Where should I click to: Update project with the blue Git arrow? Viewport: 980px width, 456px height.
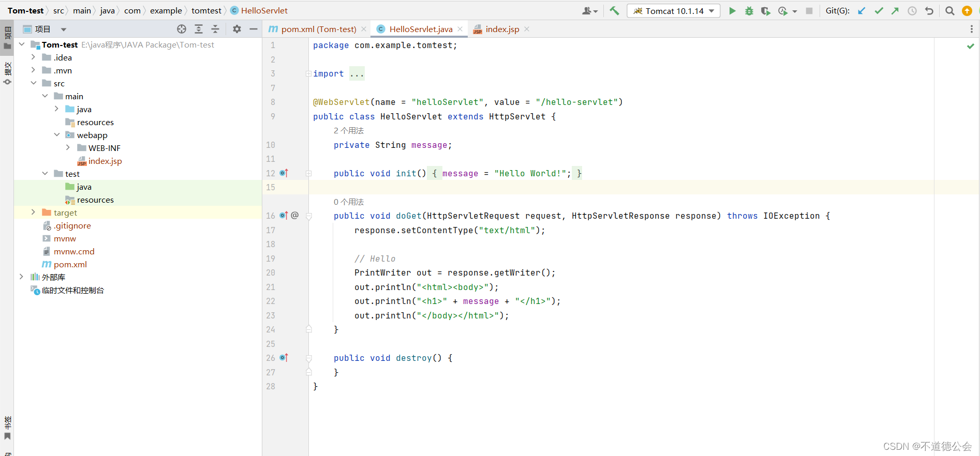(862, 11)
